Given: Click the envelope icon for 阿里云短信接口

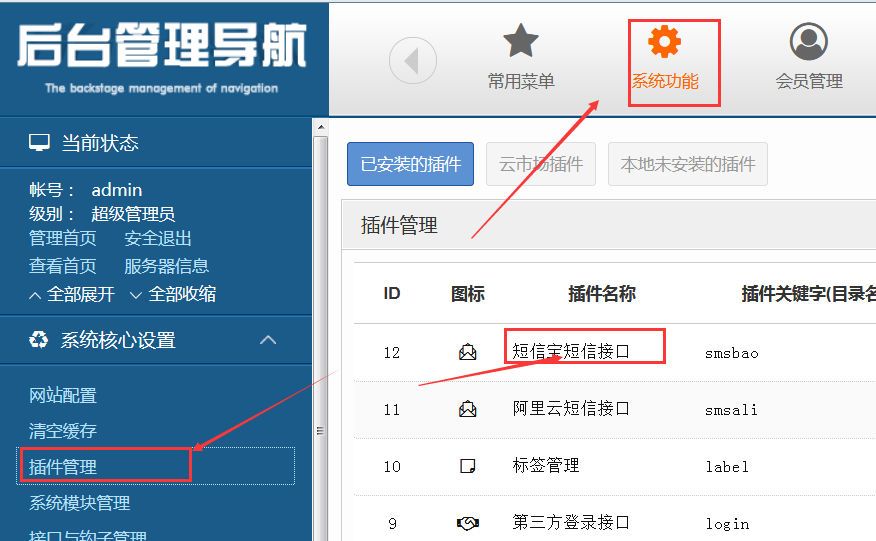Looking at the screenshot, I should (467, 409).
